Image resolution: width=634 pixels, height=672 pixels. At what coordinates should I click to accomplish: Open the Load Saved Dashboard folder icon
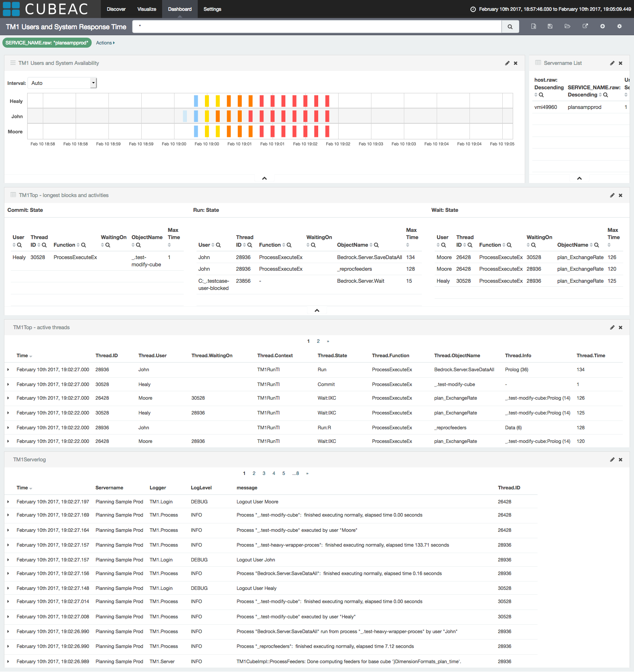[567, 26]
